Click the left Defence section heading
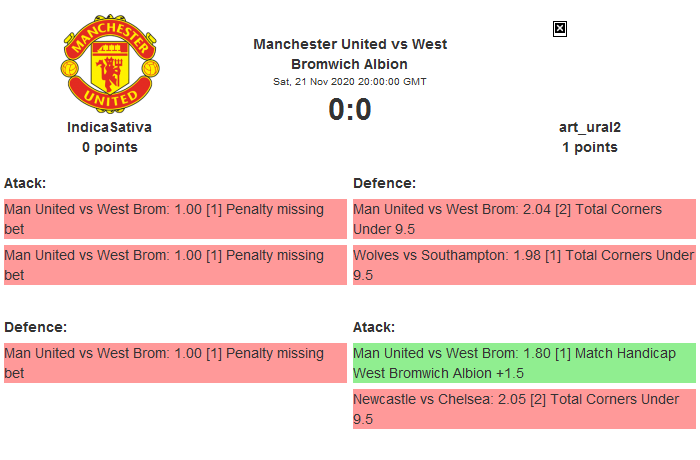The image size is (700, 460). (x=35, y=327)
